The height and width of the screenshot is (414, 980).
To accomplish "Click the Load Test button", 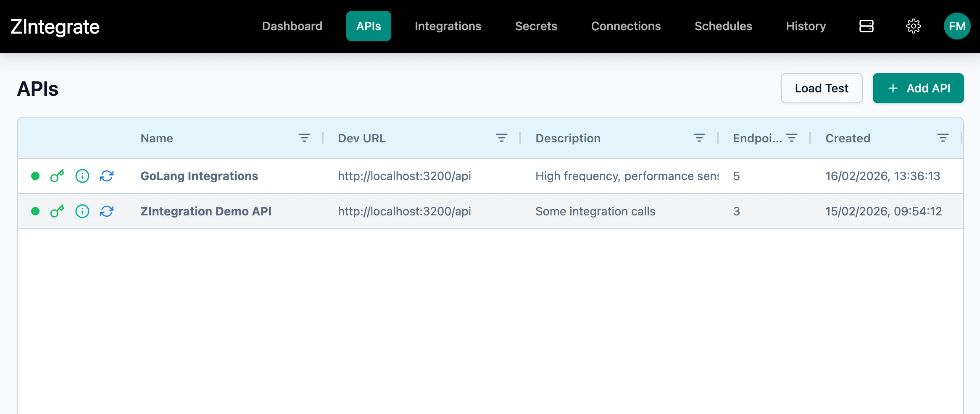I will pyautogui.click(x=821, y=88).
